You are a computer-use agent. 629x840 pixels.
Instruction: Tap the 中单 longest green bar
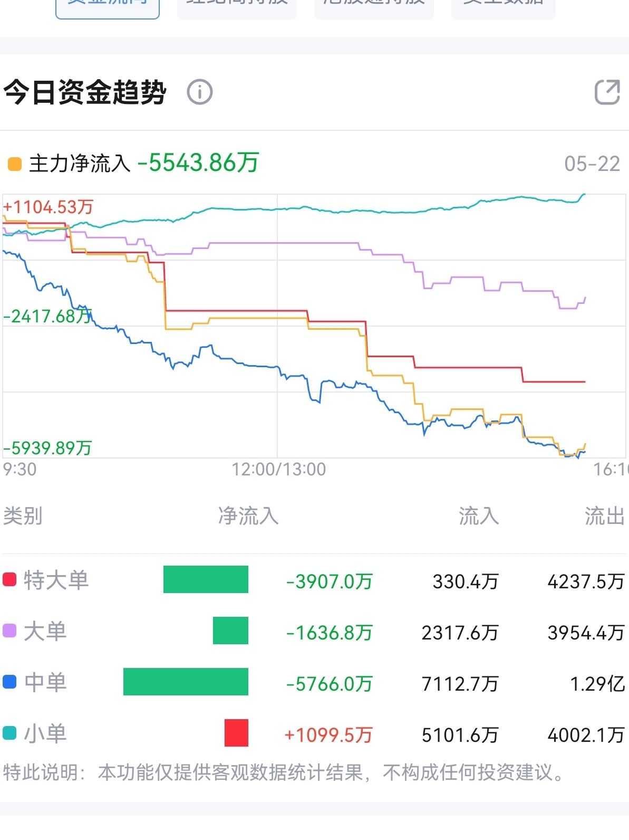186,682
